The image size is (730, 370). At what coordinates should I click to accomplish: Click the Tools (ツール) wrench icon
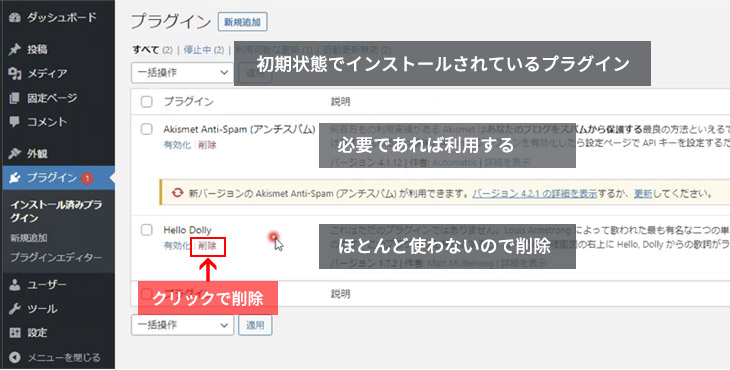click(15, 309)
